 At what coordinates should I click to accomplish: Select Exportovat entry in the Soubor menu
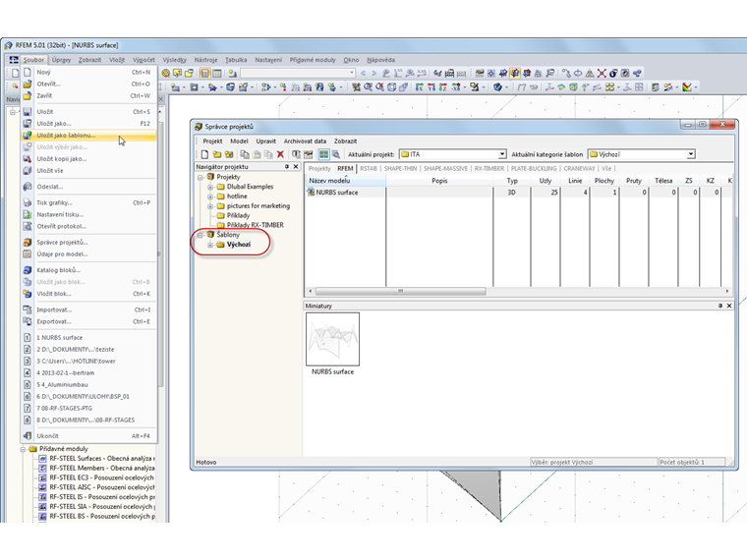(x=88, y=321)
